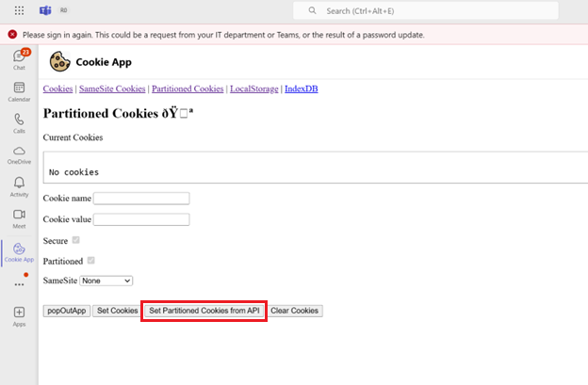Viewport: 588px width, 385px height.
Task: Click the popOutApp button
Action: tap(67, 311)
